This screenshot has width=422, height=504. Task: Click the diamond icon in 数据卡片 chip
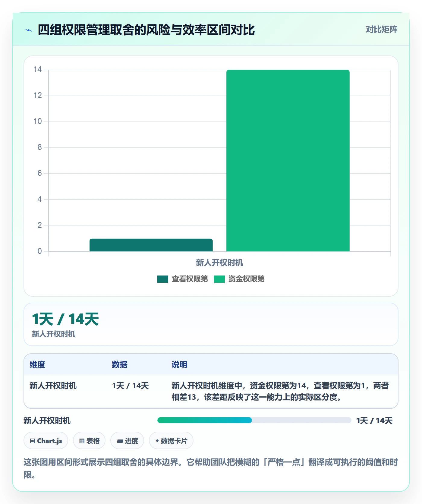(x=157, y=441)
